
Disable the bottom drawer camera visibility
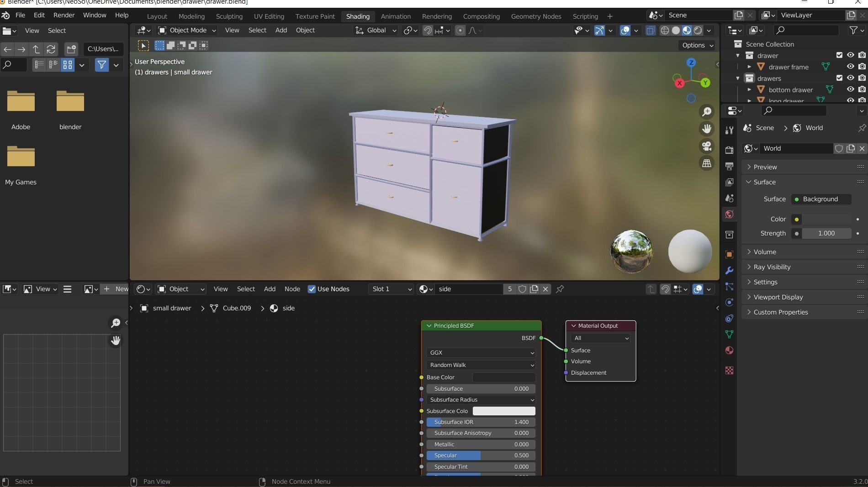click(x=862, y=89)
